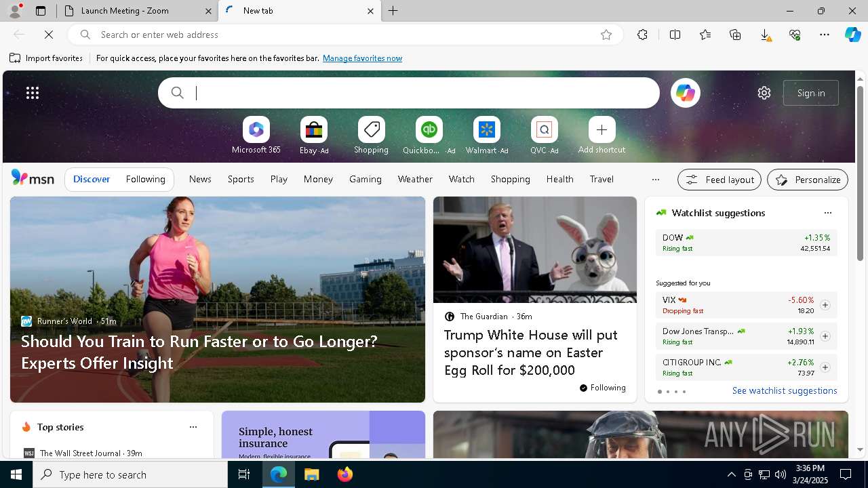
Task: Click the Copilot icon beside search box
Action: pos(685,93)
